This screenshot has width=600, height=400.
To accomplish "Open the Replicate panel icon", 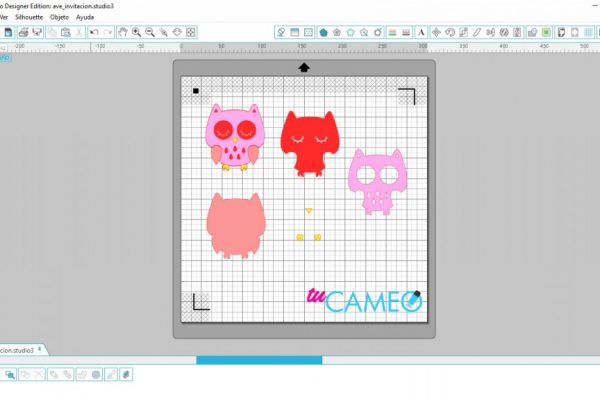I will (x=504, y=33).
